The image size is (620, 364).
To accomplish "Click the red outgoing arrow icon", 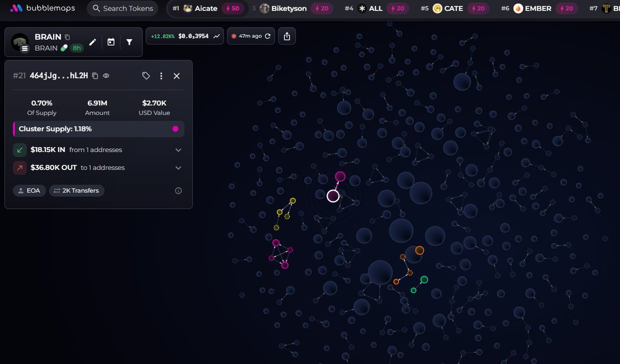I will click(20, 168).
